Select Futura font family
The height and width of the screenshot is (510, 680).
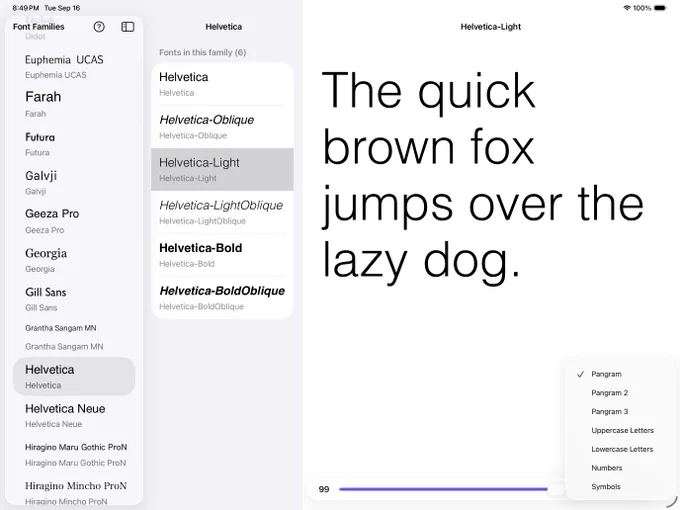pyautogui.click(x=74, y=144)
